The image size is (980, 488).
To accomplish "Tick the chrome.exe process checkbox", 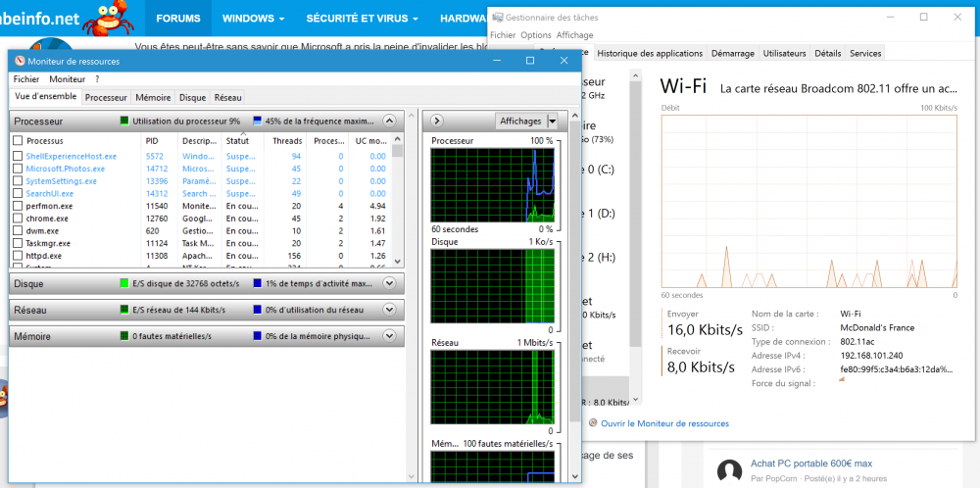I will click(18, 219).
